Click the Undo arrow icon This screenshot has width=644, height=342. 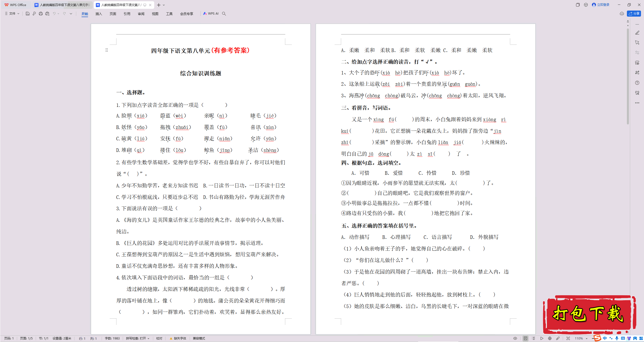(54, 14)
